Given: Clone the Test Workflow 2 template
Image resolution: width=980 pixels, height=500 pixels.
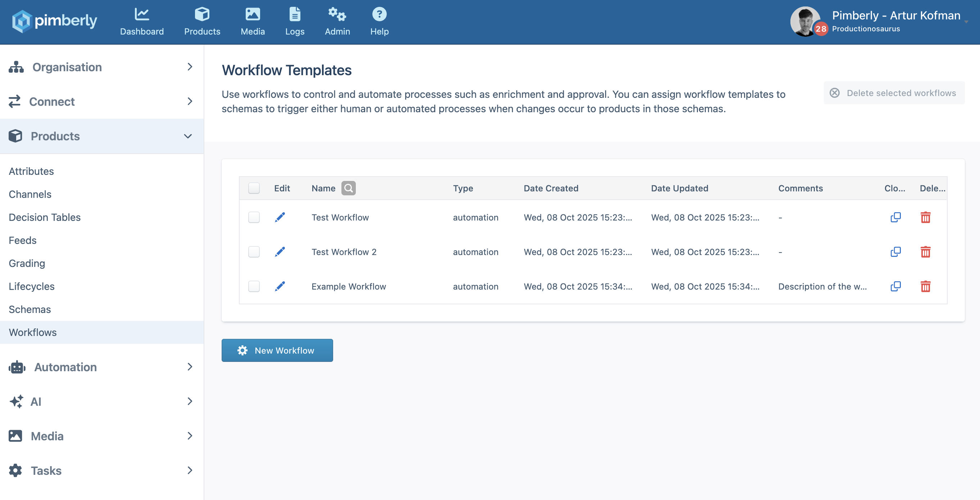Looking at the screenshot, I should coord(895,252).
